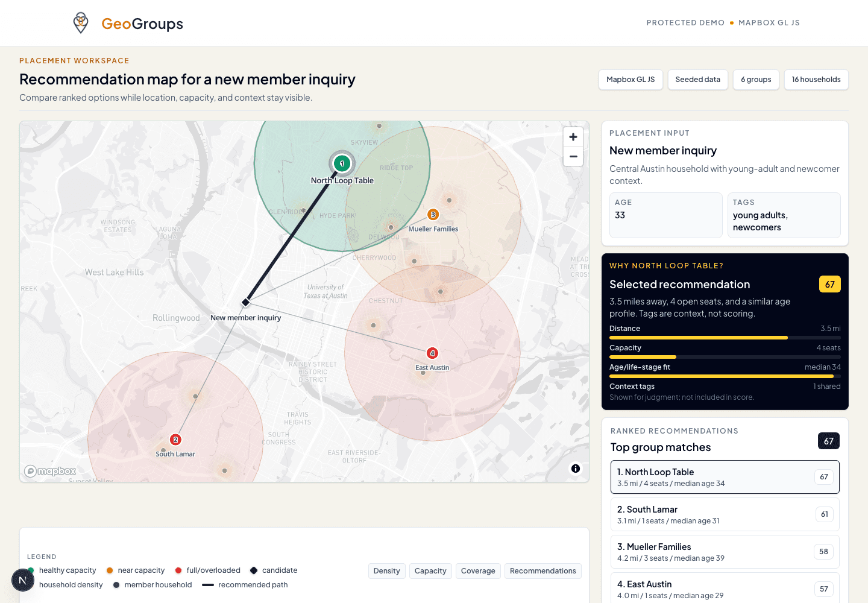Toggle the Coverage layer

point(478,571)
